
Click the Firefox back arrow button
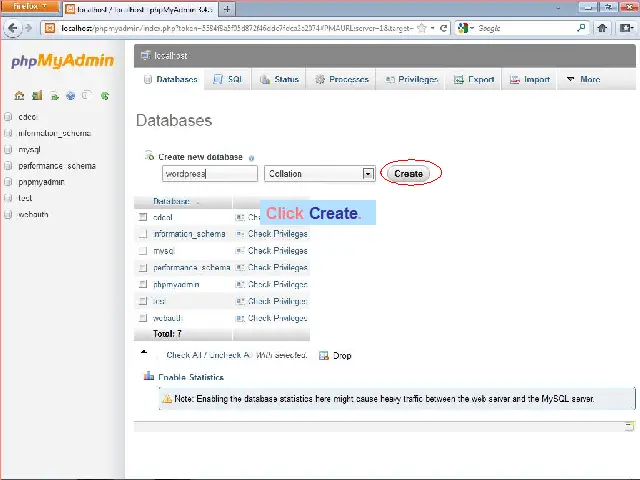click(x=13, y=28)
